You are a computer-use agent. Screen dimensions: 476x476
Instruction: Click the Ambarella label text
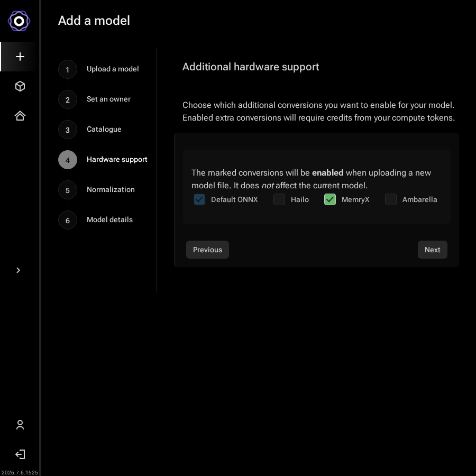pos(419,199)
